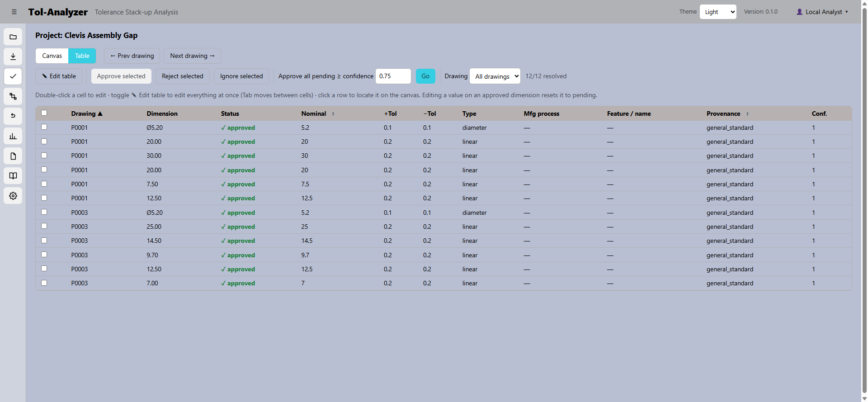Click the page vertical scrollbar
The image size is (868, 402).
[x=864, y=201]
